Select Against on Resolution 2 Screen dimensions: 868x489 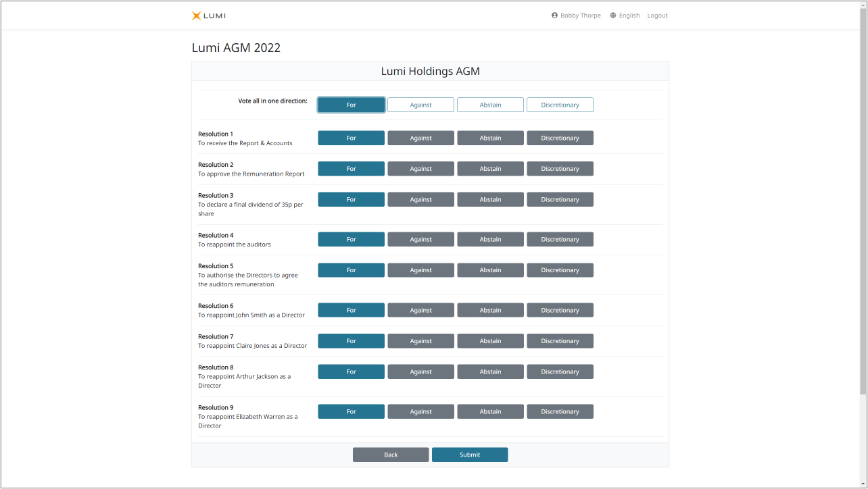(421, 169)
